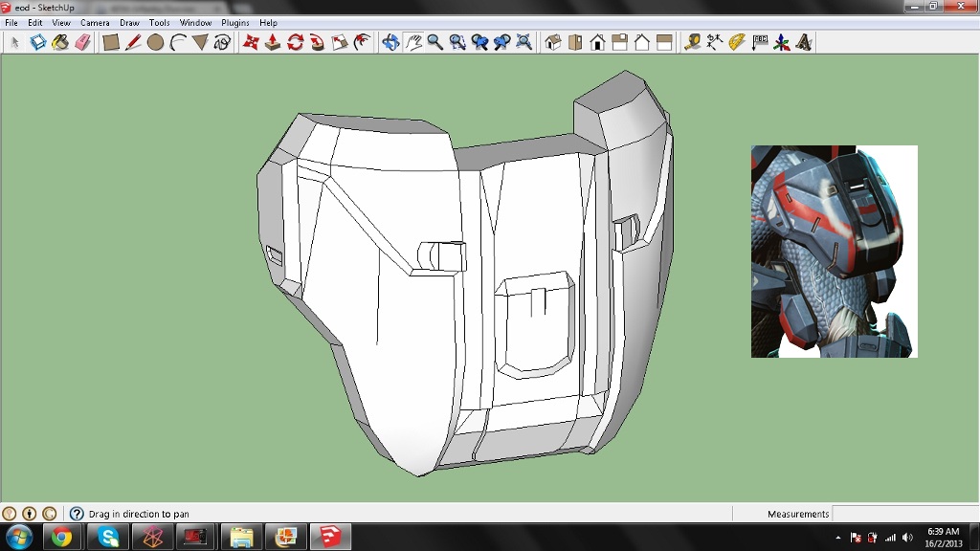Select the Tape Measure tool
This screenshot has width=980, height=551.
pyautogui.click(x=692, y=42)
